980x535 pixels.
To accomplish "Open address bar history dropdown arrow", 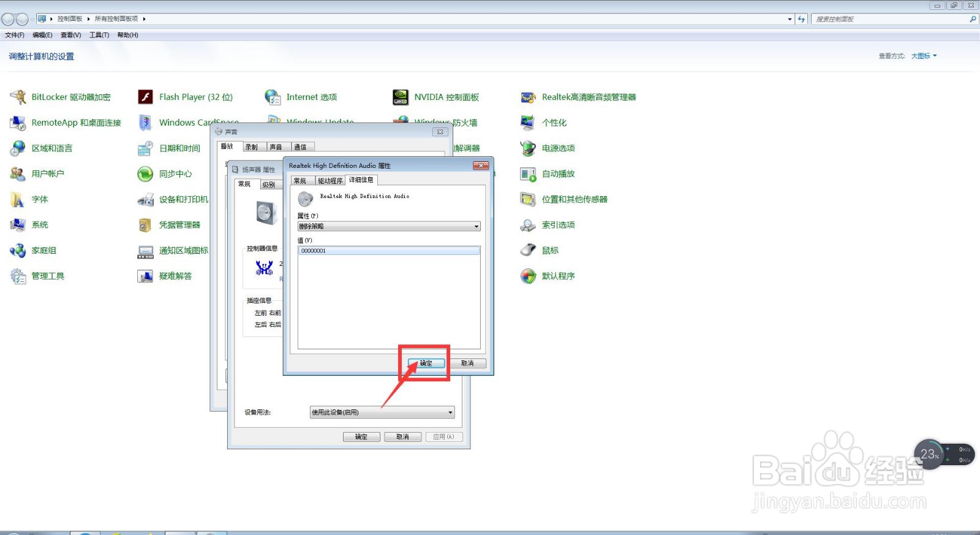I will coord(790,19).
